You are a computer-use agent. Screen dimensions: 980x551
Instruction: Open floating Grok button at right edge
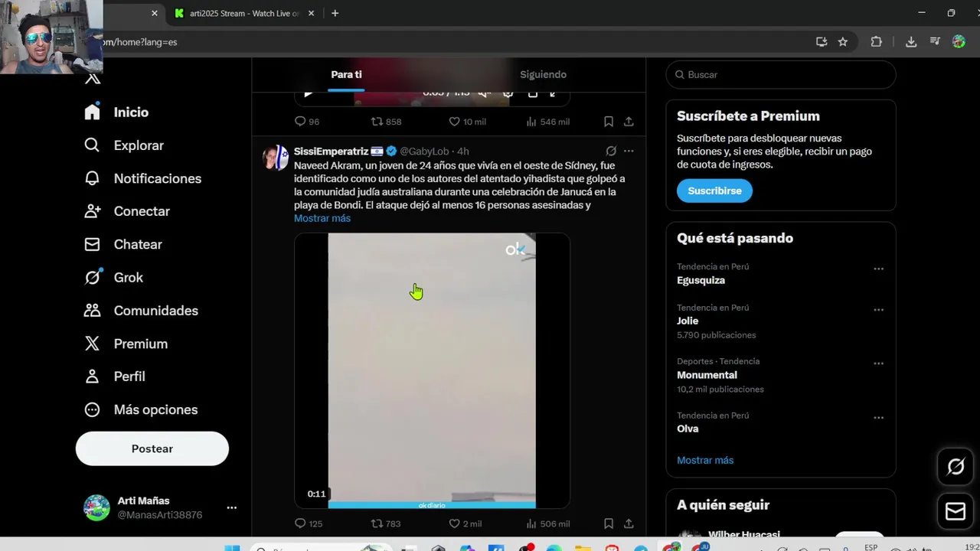pyautogui.click(x=955, y=466)
